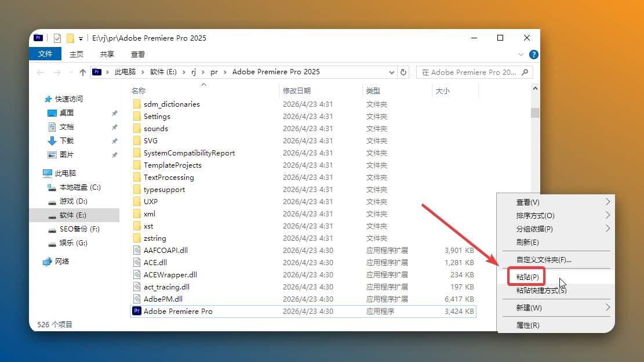
Task: Select 网络 in the navigation pane
Action: (62, 261)
